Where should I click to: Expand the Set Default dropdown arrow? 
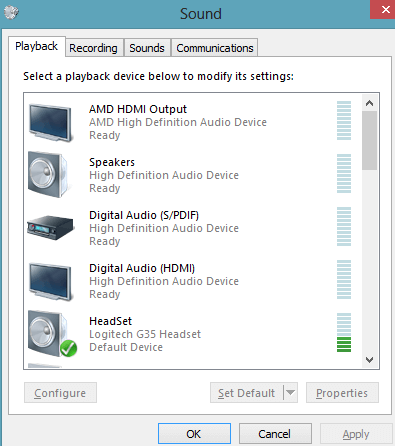(291, 393)
